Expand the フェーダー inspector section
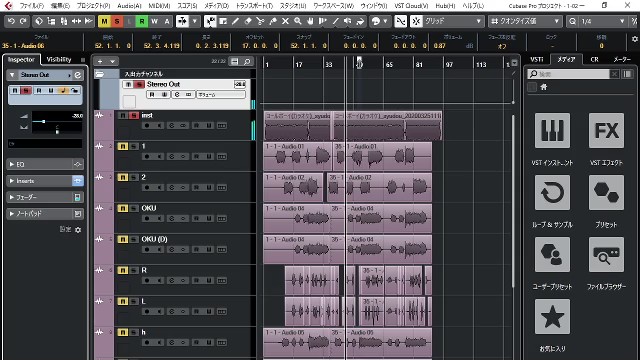The height and width of the screenshot is (360, 640). 45,197
